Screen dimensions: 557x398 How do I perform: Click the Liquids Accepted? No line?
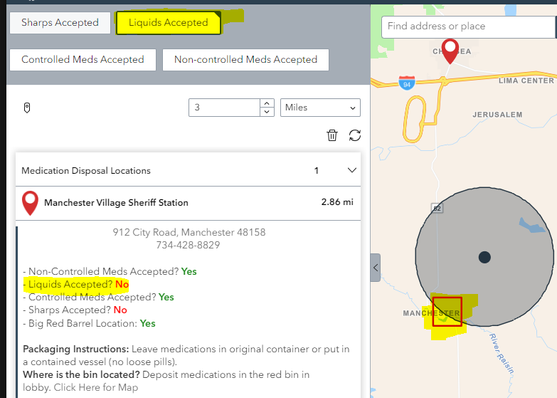pos(76,284)
